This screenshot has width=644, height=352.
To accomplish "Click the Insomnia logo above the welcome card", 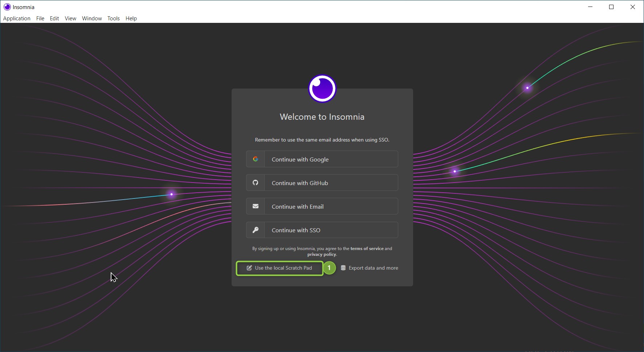I will 322,89.
